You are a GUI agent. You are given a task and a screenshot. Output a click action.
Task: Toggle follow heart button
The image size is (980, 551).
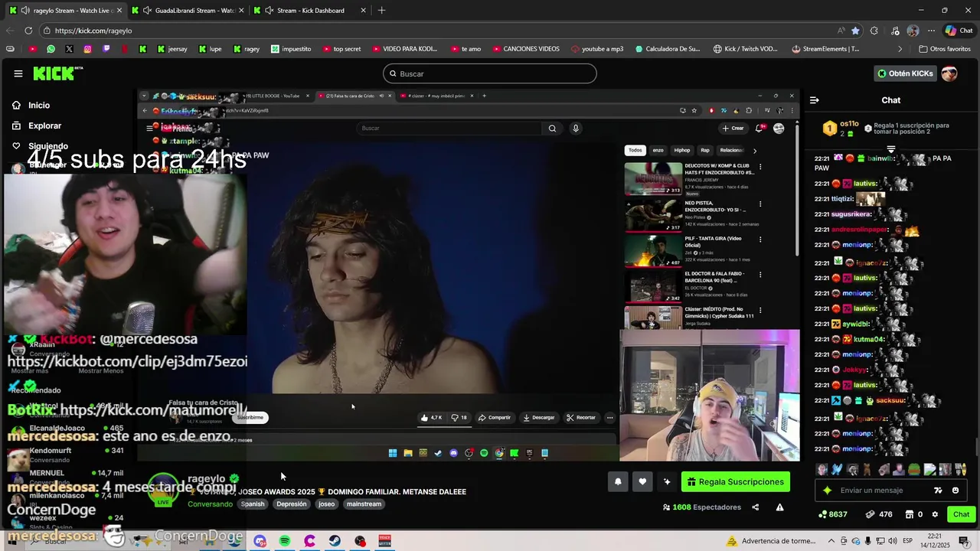pyautogui.click(x=642, y=482)
